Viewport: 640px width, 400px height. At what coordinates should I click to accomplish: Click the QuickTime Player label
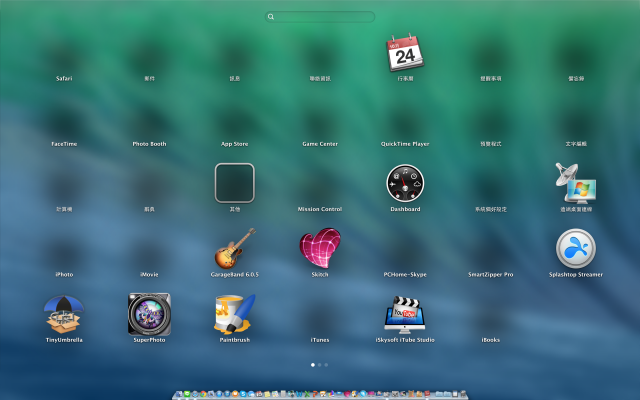(x=405, y=144)
